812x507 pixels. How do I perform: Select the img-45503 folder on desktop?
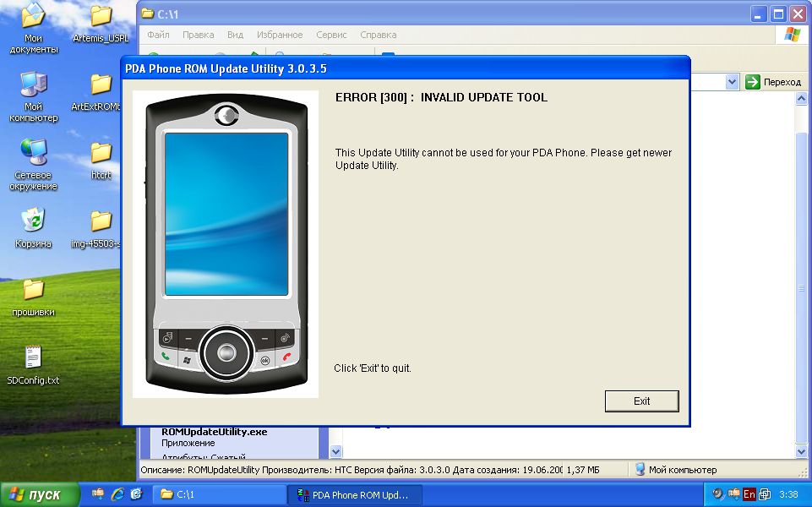(98, 229)
